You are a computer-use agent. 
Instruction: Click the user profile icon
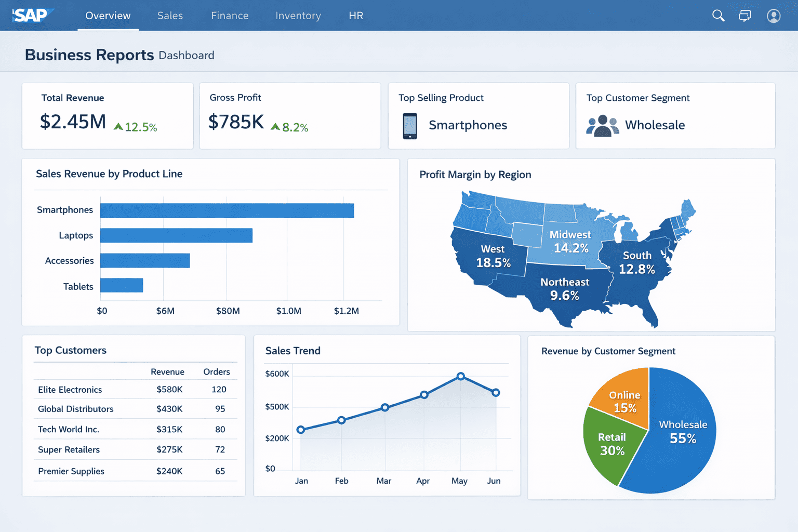click(x=773, y=16)
